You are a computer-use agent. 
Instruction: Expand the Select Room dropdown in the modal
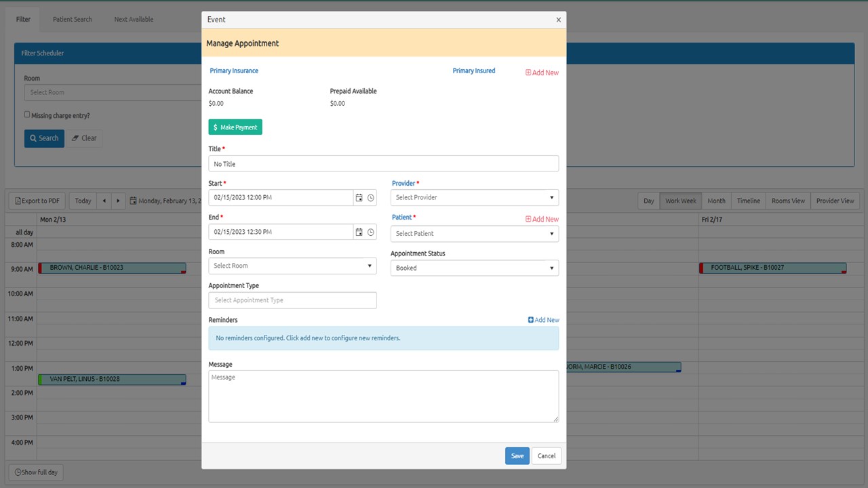(x=292, y=266)
